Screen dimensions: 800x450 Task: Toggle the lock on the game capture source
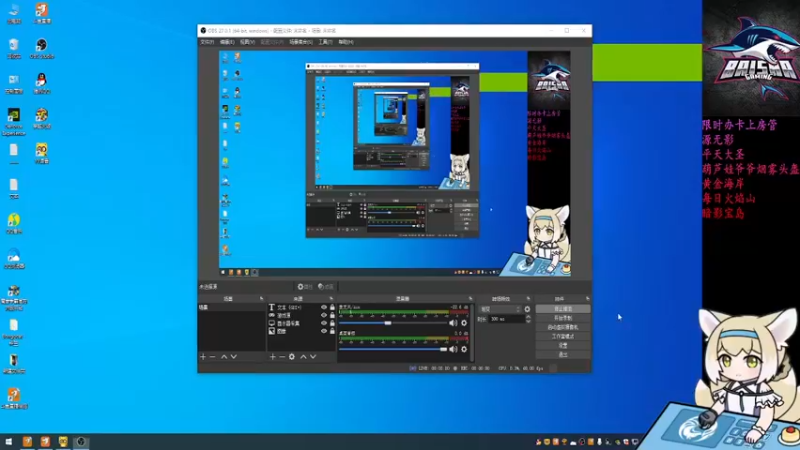point(332,315)
